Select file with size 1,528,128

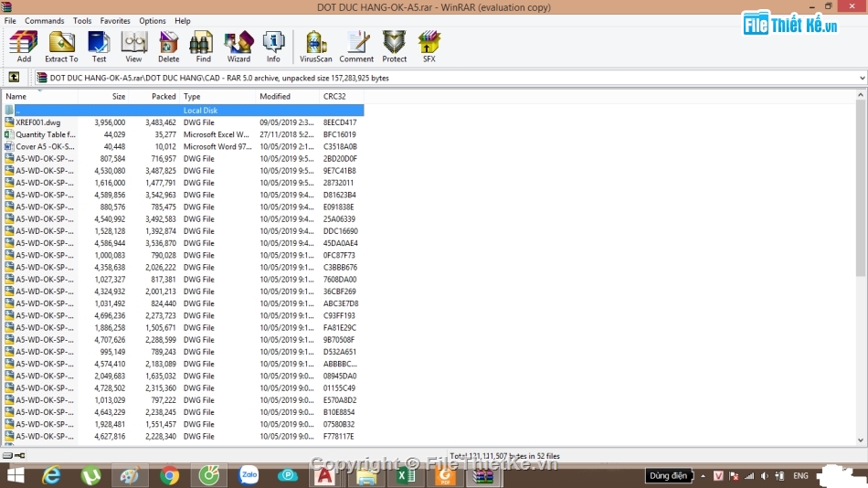[x=184, y=231]
